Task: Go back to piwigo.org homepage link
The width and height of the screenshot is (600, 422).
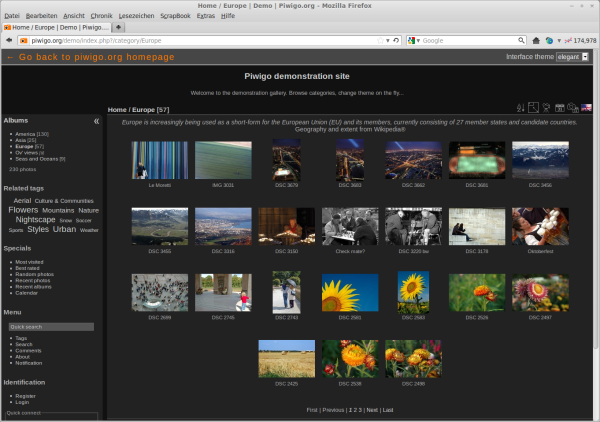Action: [90, 57]
